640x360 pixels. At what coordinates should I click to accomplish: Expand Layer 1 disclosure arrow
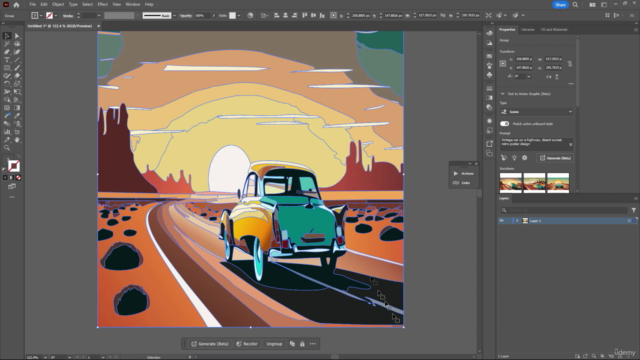click(517, 221)
